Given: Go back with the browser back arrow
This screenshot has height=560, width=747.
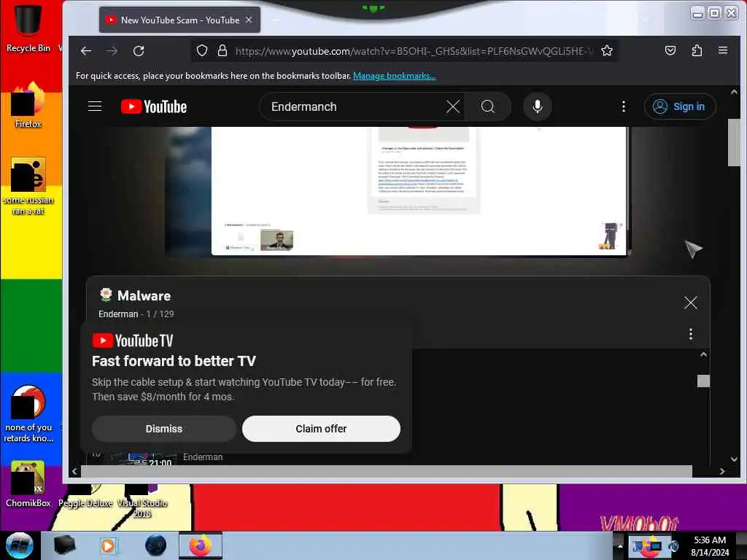Looking at the screenshot, I should [86, 51].
